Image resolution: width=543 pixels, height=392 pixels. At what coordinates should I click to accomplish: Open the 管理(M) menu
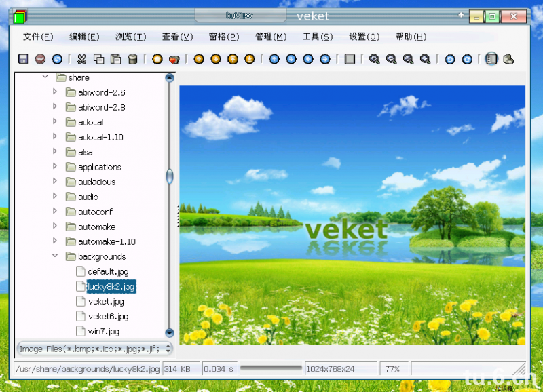coord(271,37)
